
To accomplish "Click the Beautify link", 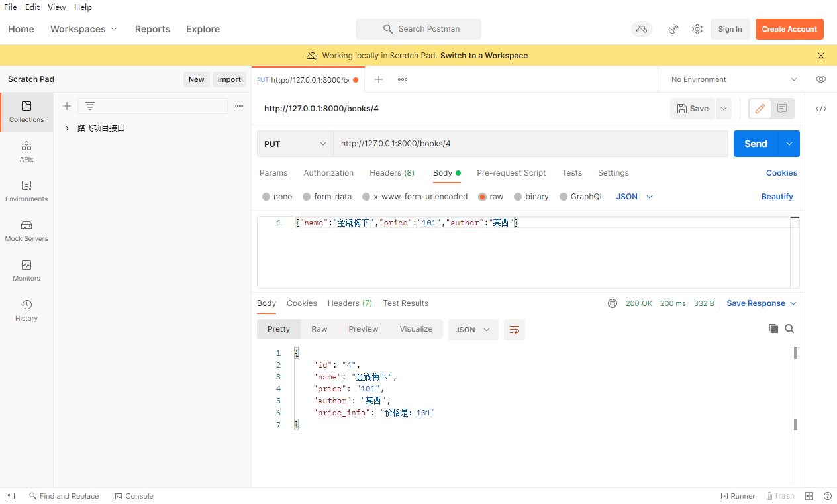I will pyautogui.click(x=777, y=197).
